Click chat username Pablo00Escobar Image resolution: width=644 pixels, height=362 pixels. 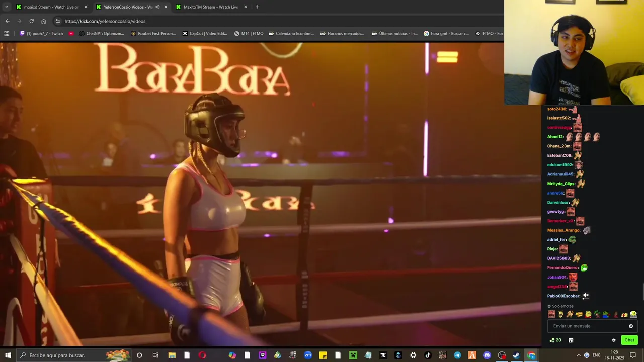click(563, 296)
